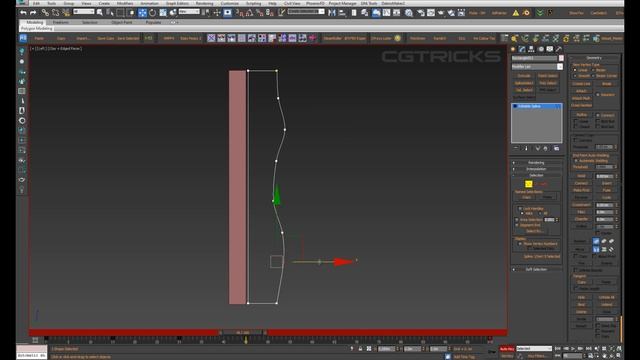Click the yellow warning triangle icon
640x360 pixels.
coord(516,13)
